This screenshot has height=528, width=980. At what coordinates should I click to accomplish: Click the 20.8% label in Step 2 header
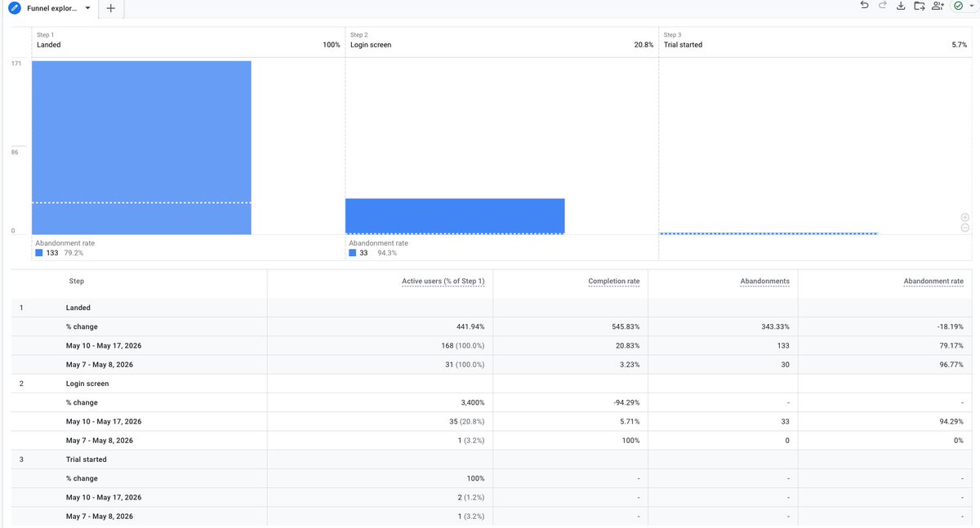(644, 45)
